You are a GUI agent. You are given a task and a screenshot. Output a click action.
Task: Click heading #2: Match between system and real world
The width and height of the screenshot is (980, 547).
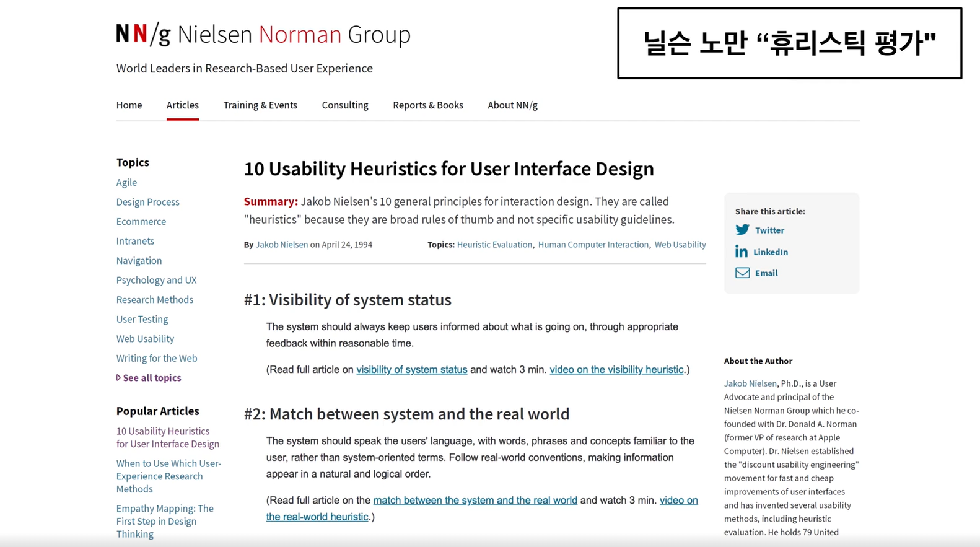point(406,414)
